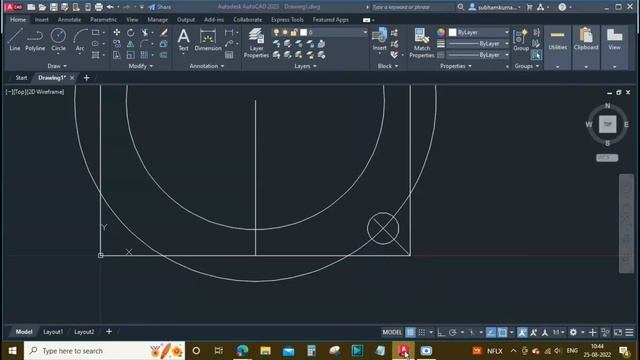640x360 pixels.
Task: Click the MODEL space button in status bar
Action: coord(392,332)
